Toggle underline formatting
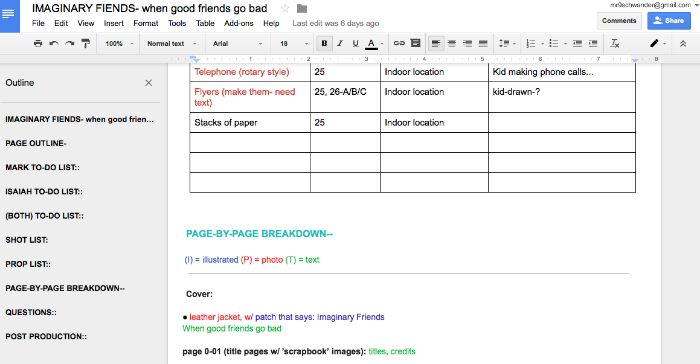This screenshot has width=700, height=364. (355, 43)
